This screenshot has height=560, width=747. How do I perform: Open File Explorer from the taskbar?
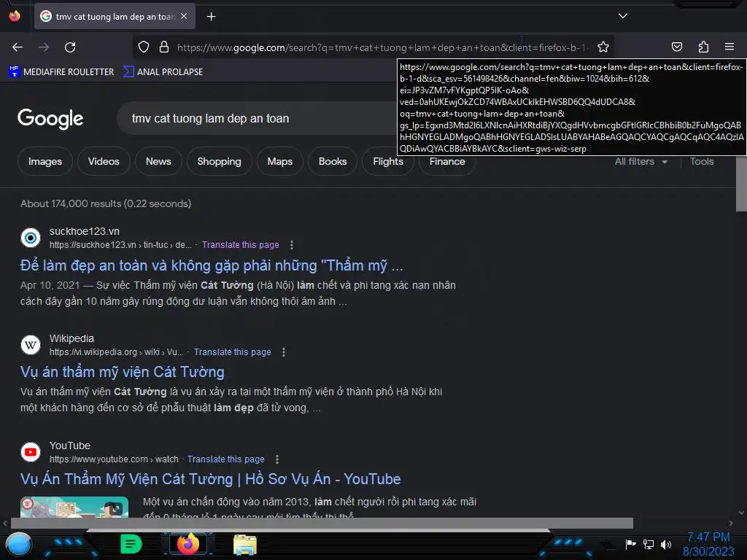pyautogui.click(x=245, y=544)
